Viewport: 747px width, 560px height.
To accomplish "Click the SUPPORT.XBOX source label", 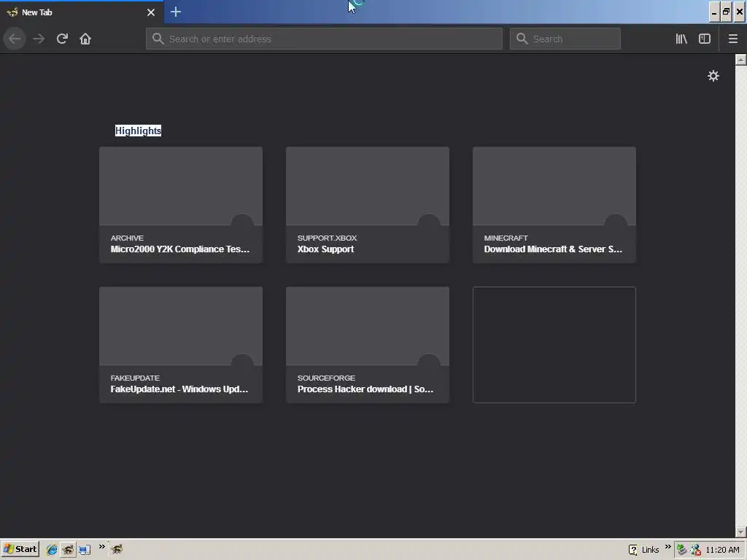I will point(327,238).
